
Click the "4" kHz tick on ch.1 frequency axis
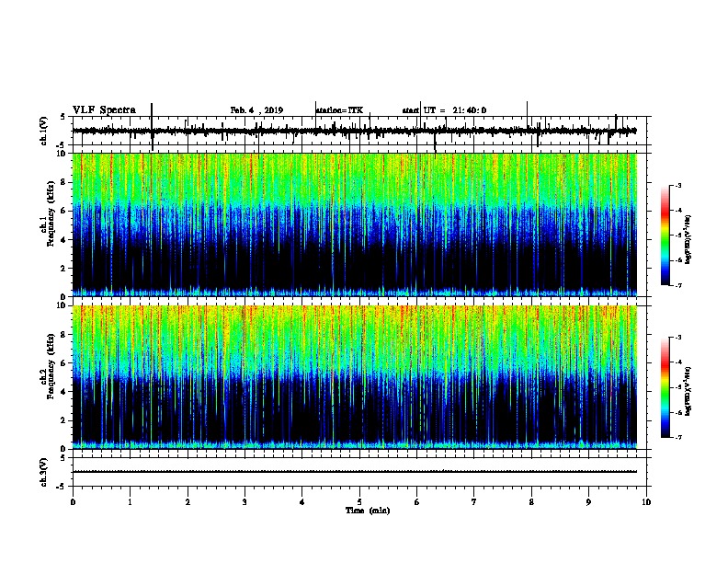63,240
